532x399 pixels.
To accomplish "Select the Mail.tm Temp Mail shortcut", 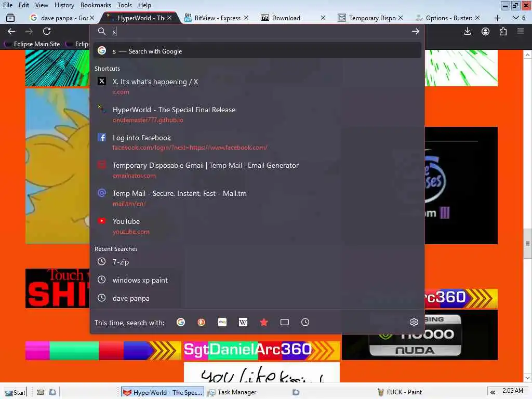I will click(x=257, y=198).
